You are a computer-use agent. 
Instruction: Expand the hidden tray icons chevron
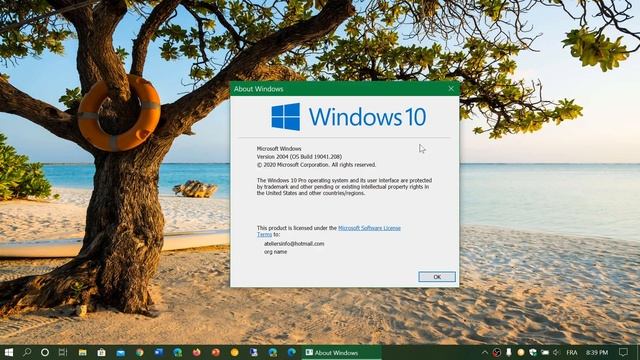484,352
